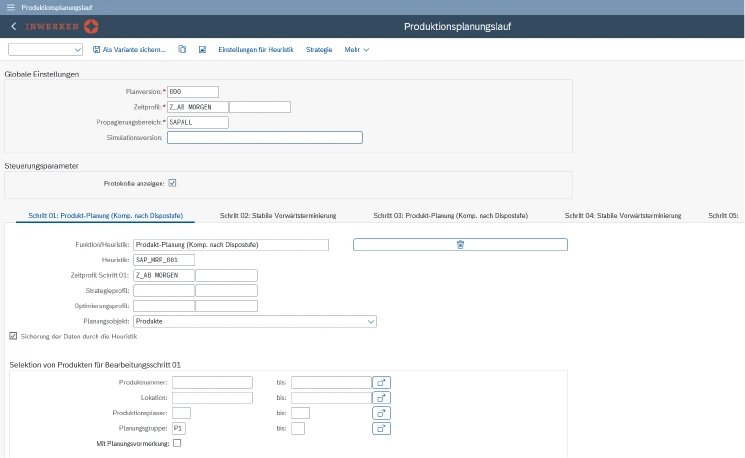The image size is (745, 458).
Task: Open multiple selection for Lokation
Action: pos(381,397)
